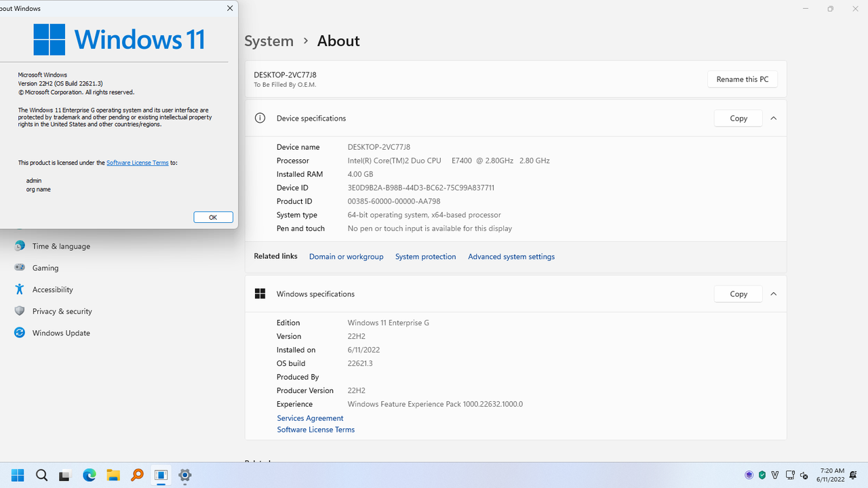The width and height of the screenshot is (868, 488).
Task: Click the muted volume tray icon
Action: click(804, 475)
